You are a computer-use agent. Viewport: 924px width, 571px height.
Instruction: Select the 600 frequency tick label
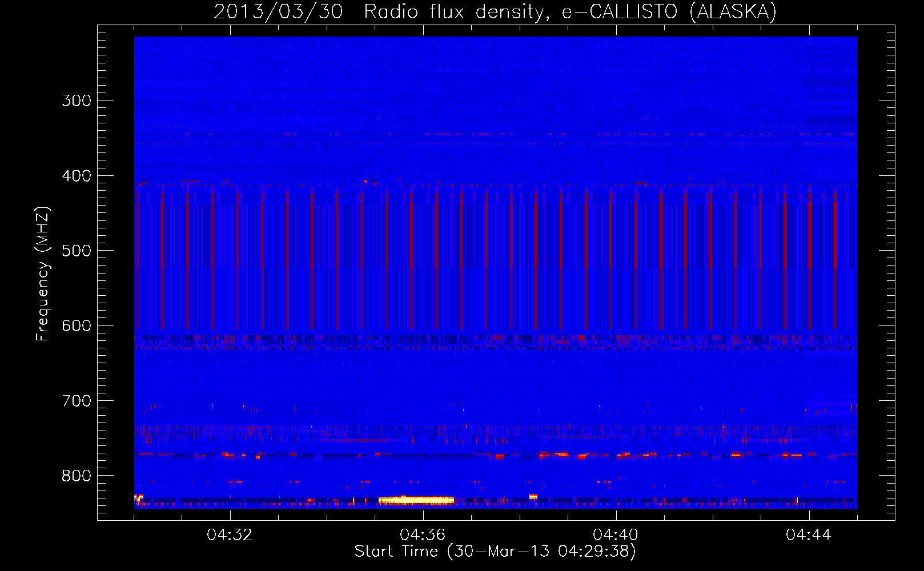pos(77,326)
